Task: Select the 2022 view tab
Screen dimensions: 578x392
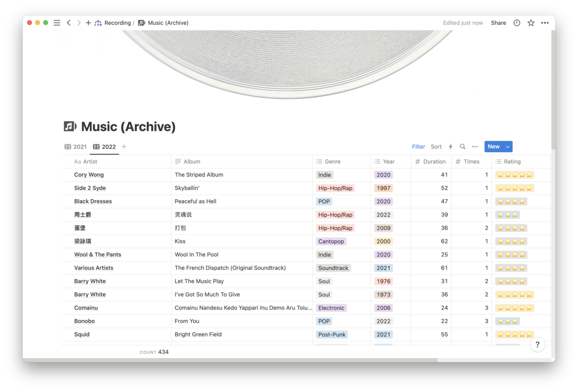Action: click(x=104, y=146)
